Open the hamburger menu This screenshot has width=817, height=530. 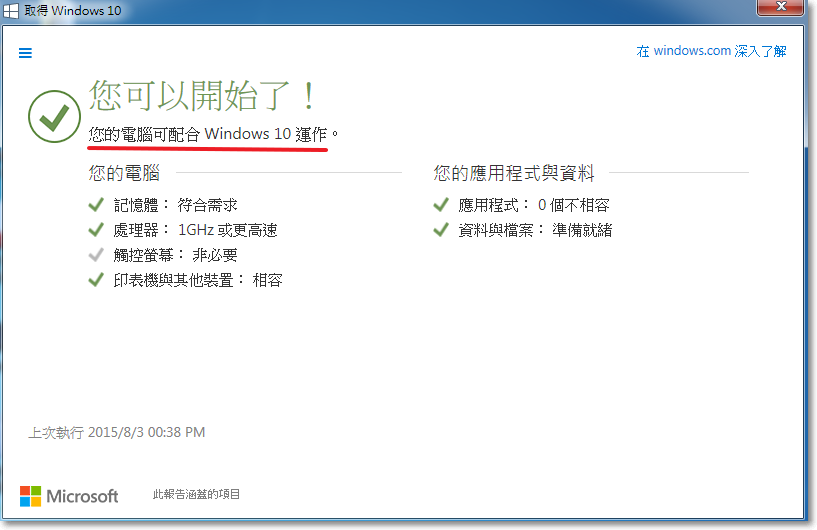click(26, 53)
